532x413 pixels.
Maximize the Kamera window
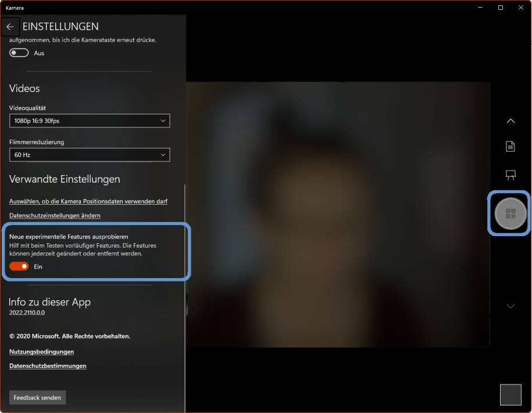(501, 8)
